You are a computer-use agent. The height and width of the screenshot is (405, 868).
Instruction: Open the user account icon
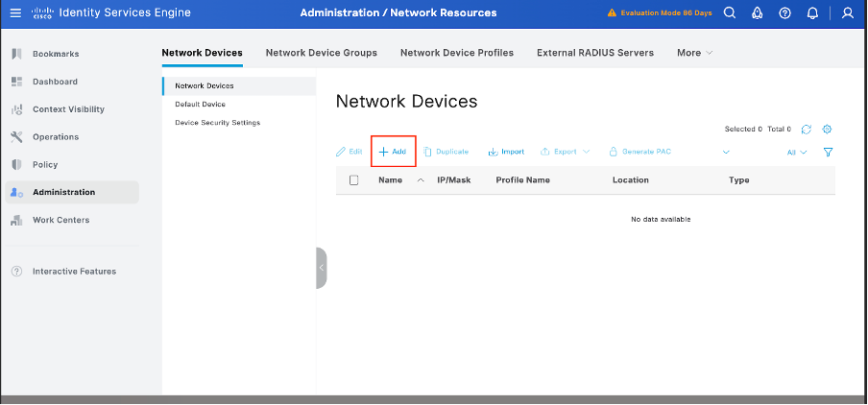(848, 12)
